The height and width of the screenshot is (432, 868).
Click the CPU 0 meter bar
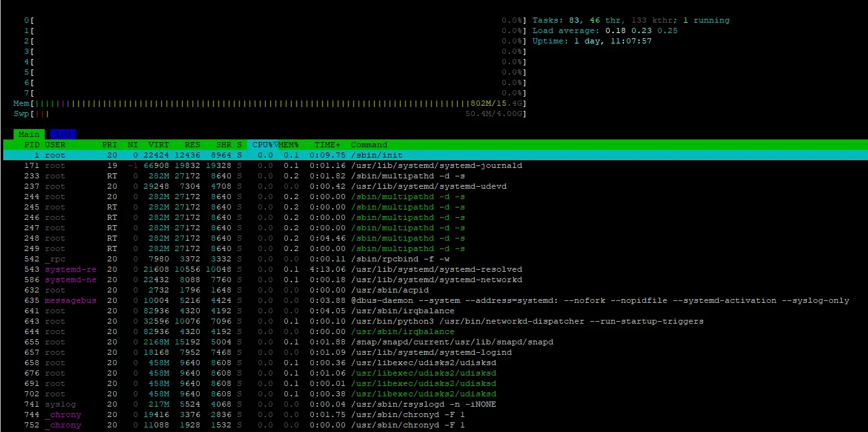coord(274,20)
